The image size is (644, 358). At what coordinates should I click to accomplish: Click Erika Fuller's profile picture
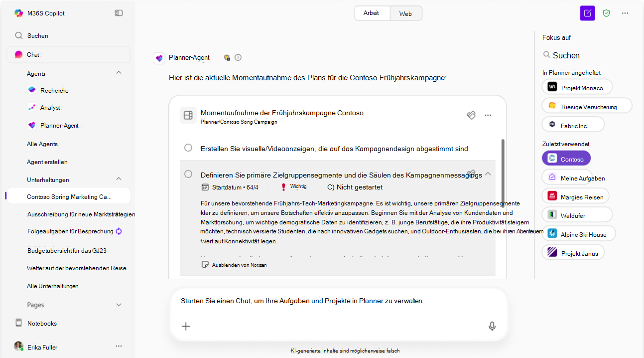point(18,346)
